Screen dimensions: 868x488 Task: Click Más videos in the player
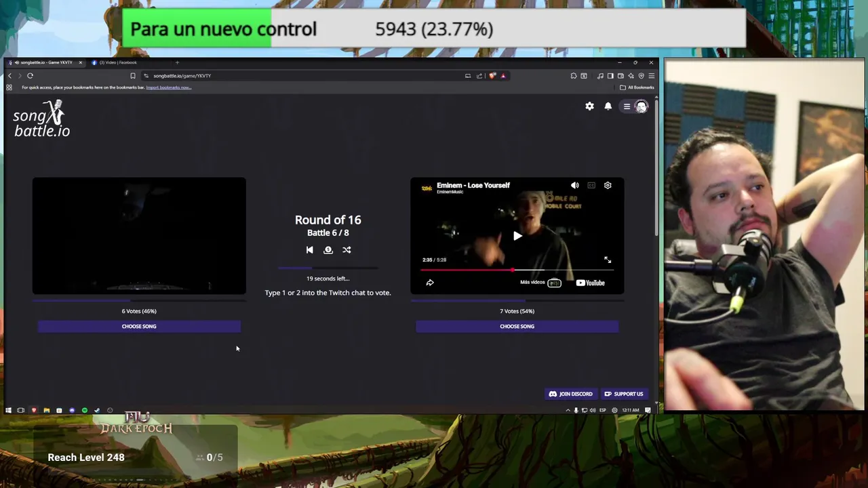[532, 282]
